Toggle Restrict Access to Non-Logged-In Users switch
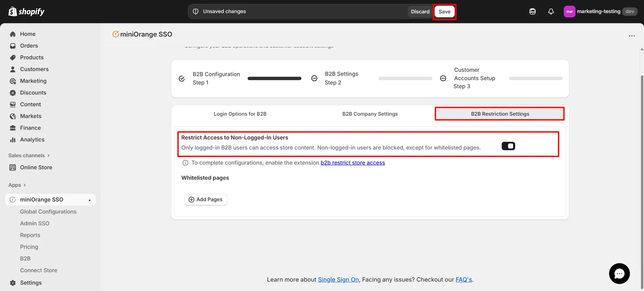Image resolution: width=644 pixels, height=291 pixels. pyautogui.click(x=508, y=146)
